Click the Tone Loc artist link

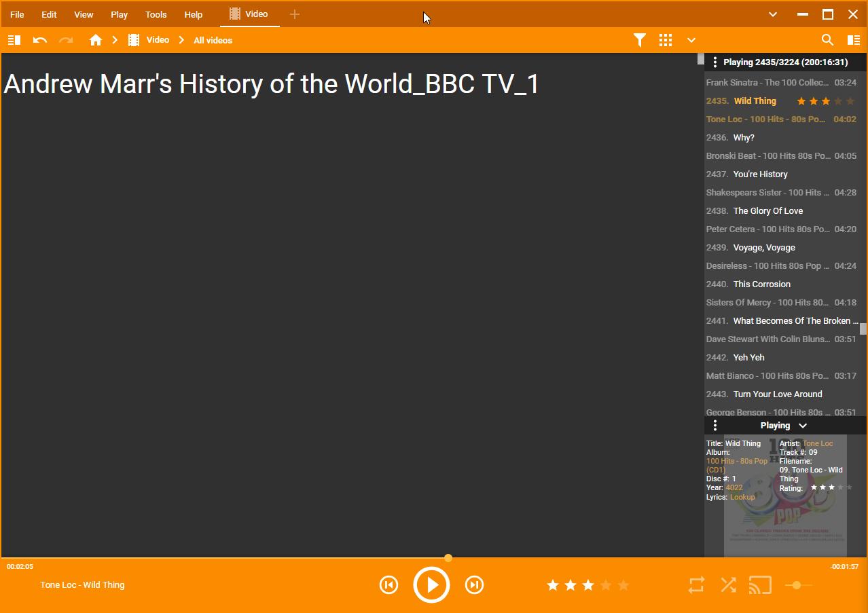(x=818, y=443)
